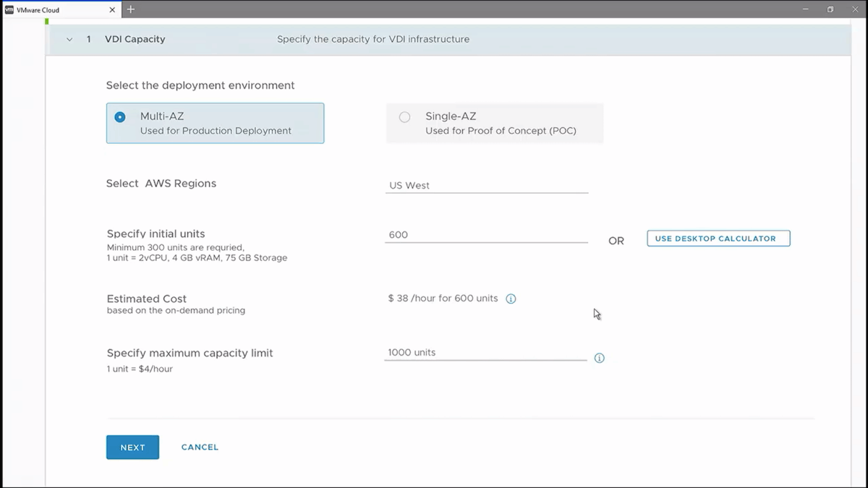The width and height of the screenshot is (868, 488).
Task: Select the Multi-AZ radio button
Action: 120,117
